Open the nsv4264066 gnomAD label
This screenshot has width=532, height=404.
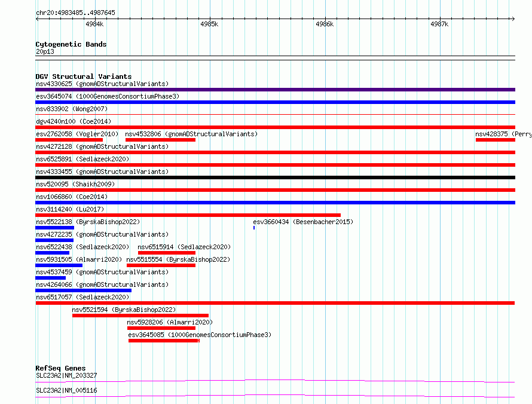(x=102, y=284)
